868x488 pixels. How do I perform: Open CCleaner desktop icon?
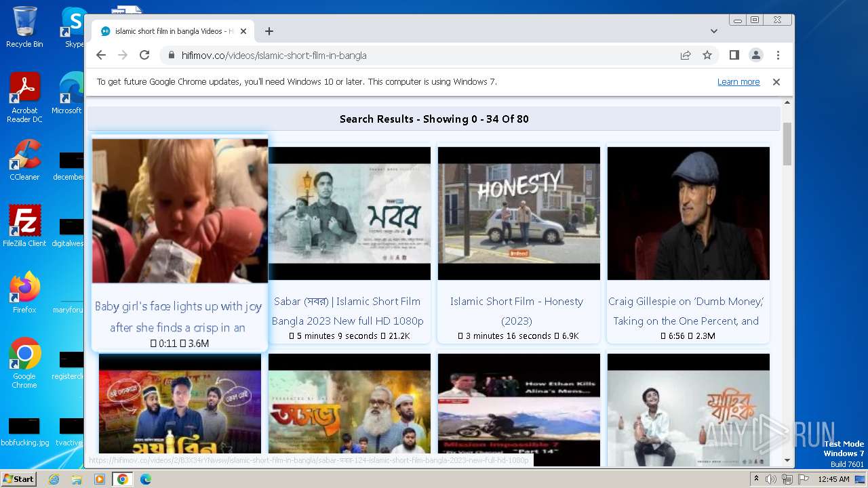[24, 160]
